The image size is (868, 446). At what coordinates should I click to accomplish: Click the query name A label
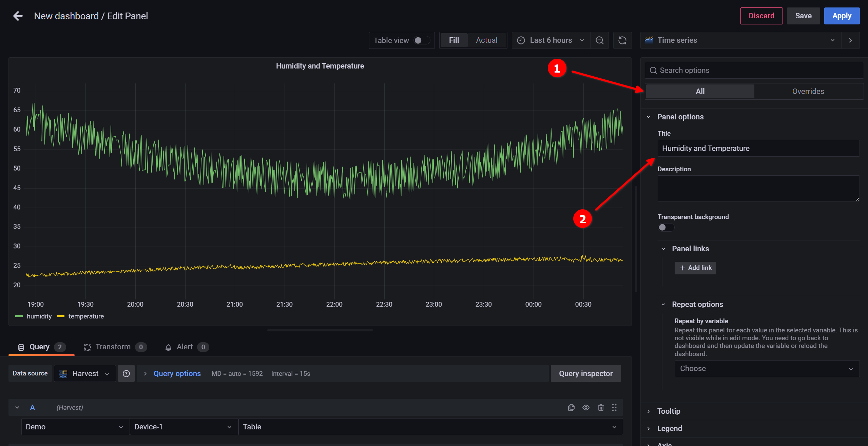pos(33,407)
